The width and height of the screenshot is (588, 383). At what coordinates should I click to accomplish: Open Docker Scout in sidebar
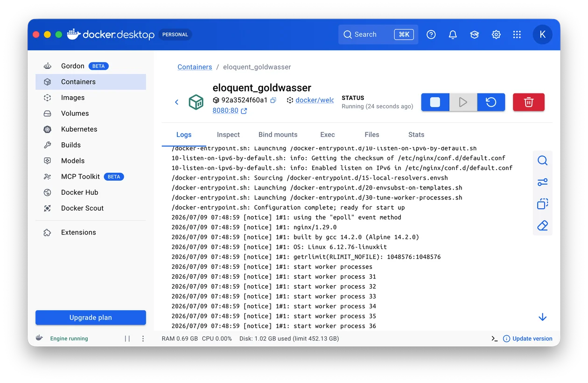91,208
